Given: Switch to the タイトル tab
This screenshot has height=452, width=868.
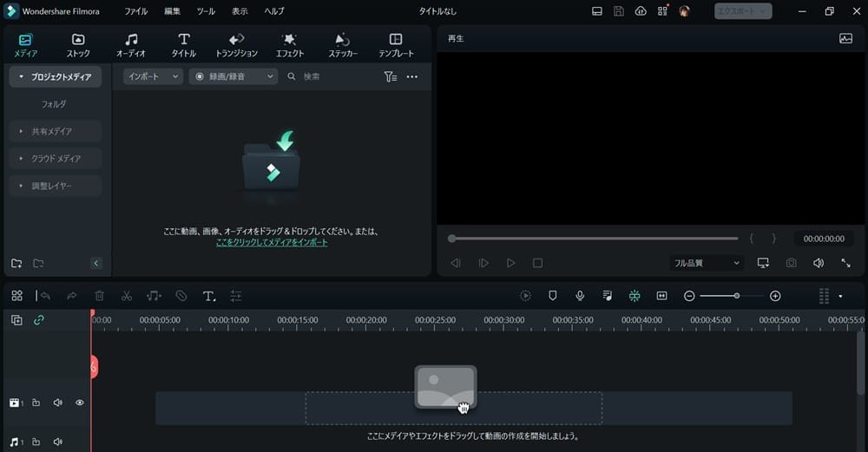Looking at the screenshot, I should click(x=184, y=45).
